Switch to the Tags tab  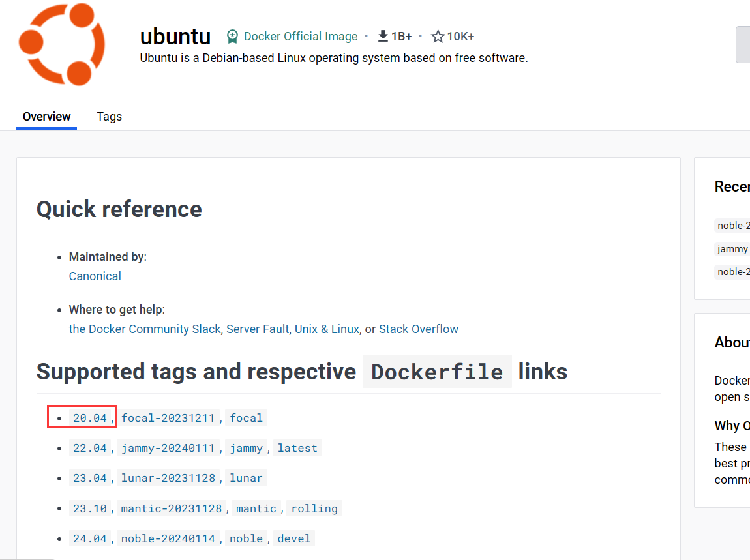point(109,117)
